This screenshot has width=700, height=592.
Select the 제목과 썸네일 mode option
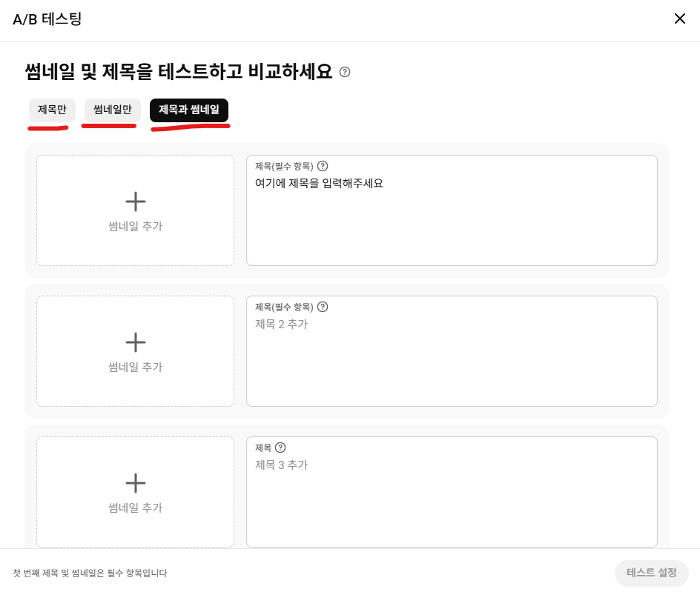pyautogui.click(x=189, y=110)
